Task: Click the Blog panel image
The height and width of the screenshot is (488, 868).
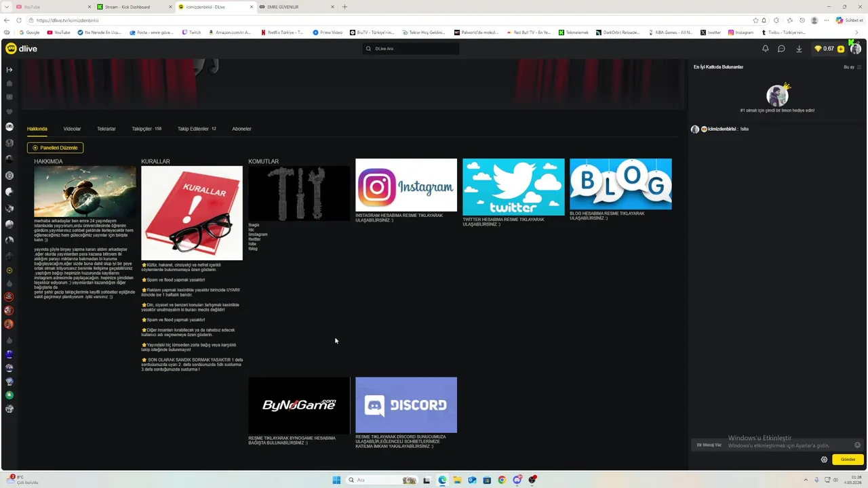Action: 620,184
